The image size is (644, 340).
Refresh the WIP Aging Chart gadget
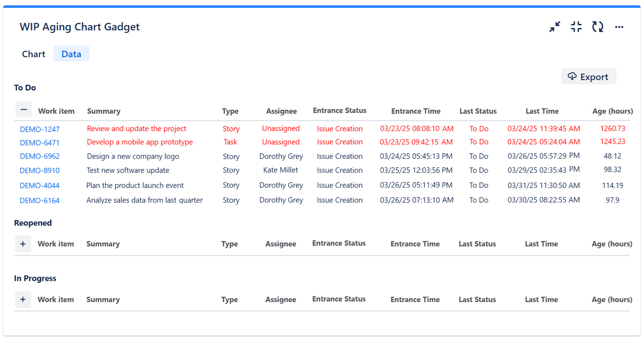(x=598, y=27)
